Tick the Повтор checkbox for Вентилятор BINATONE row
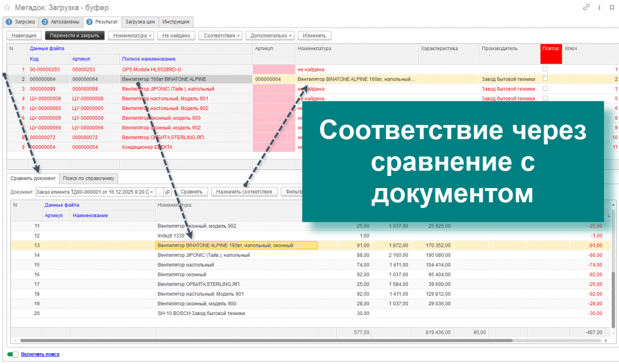This screenshot has height=364, width=619. (x=545, y=79)
